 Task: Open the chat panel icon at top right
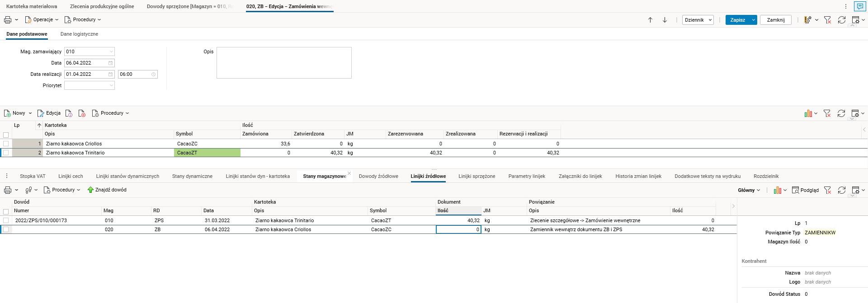tap(859, 6)
